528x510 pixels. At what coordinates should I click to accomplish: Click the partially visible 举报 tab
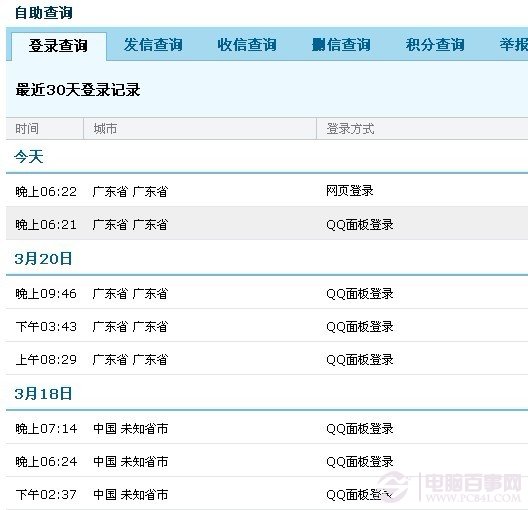click(x=514, y=45)
